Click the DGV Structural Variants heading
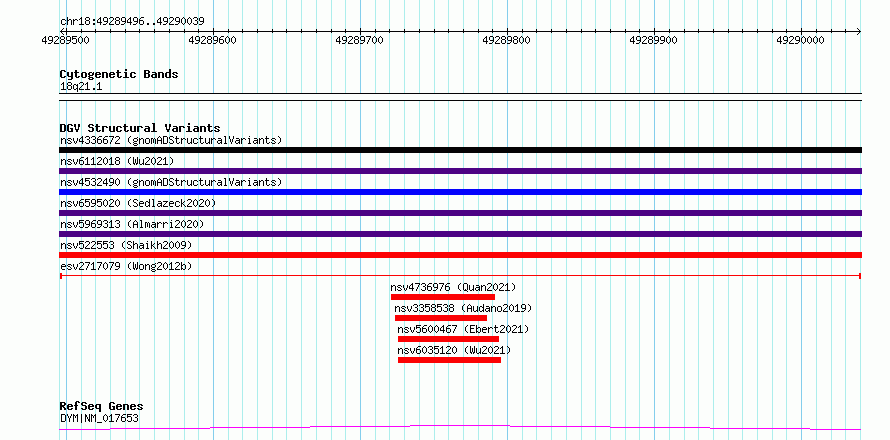Screen dimensions: 890x440 pyautogui.click(x=140, y=128)
